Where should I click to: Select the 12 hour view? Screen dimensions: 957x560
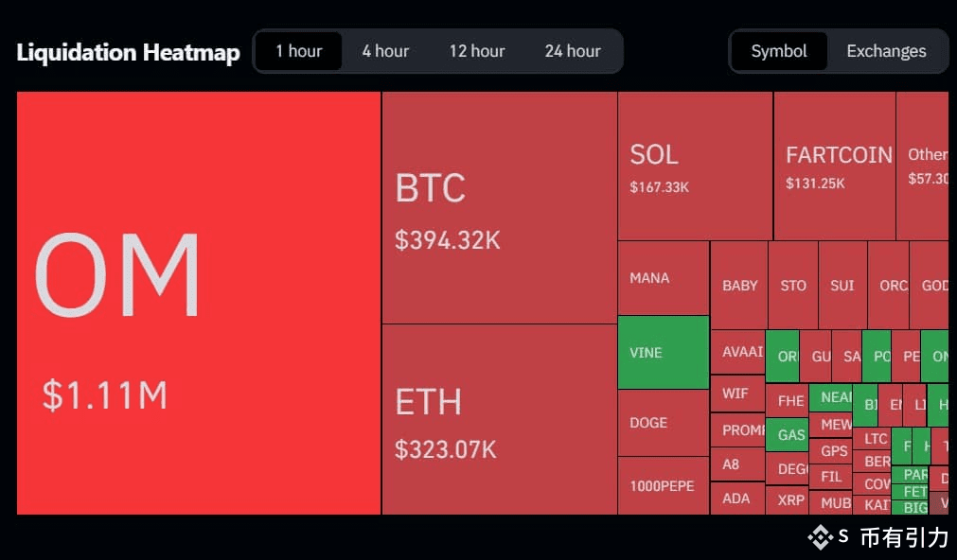[x=477, y=51]
